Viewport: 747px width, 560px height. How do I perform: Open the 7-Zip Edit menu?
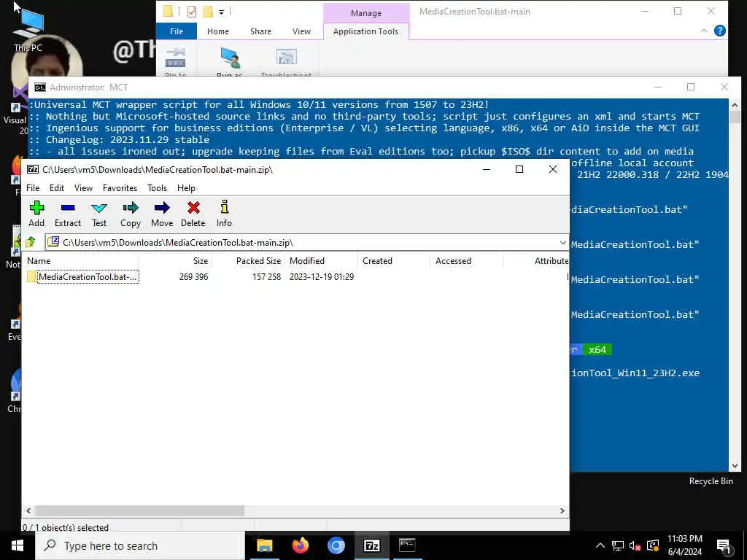click(57, 188)
